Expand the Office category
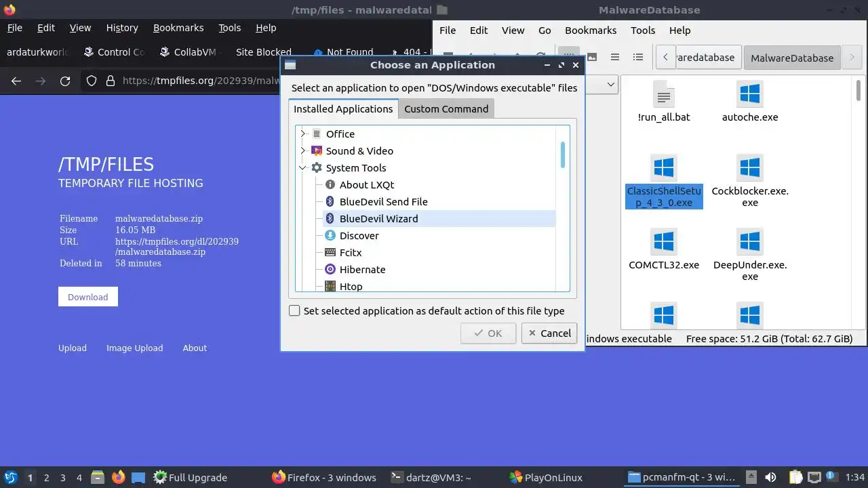This screenshot has height=488, width=868. click(x=302, y=134)
